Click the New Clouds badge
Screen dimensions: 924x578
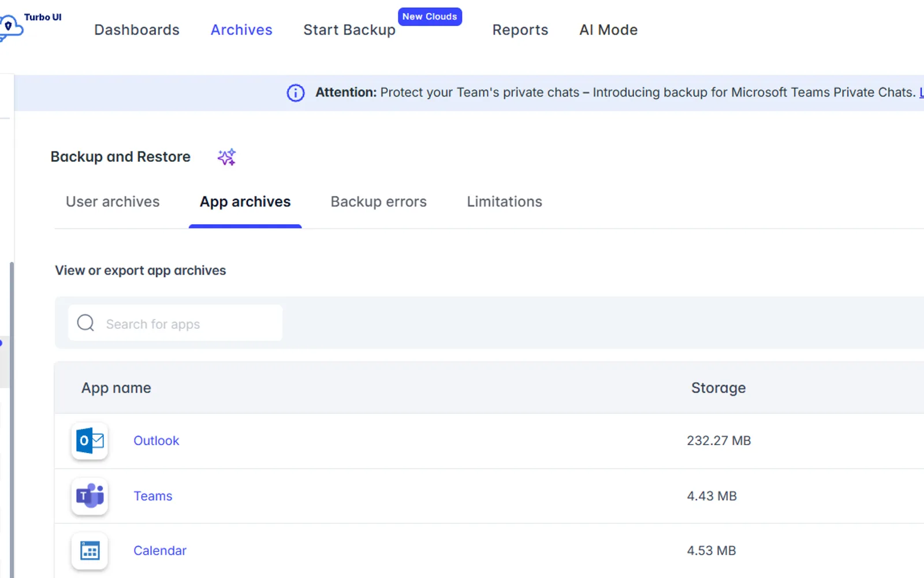430,17
